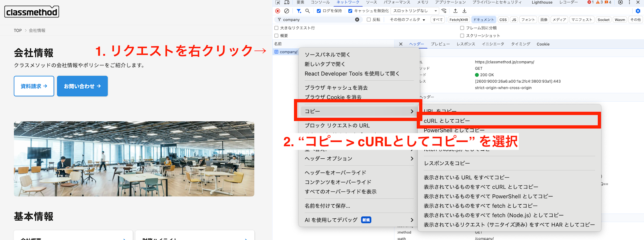Image resolution: width=644 pixels, height=240 pixels.
Task: Disable the キャッシュを無効化 checkbox
Action: click(x=350, y=11)
